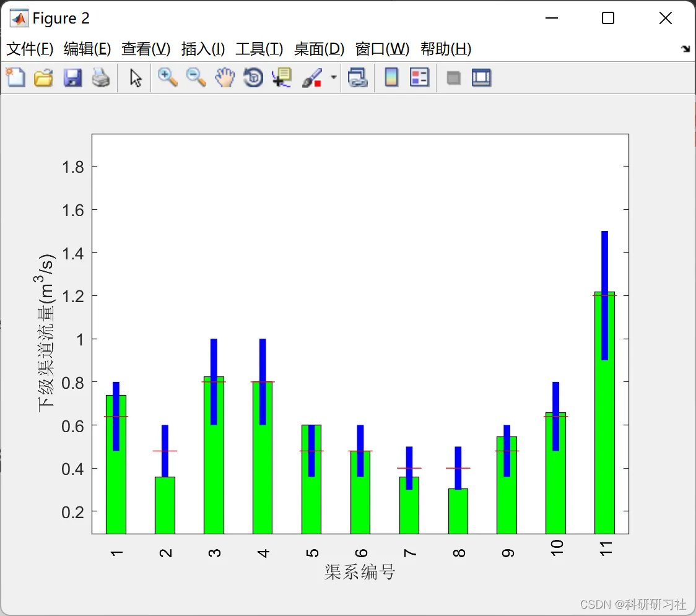Open the 文件(F) menu
The width and height of the screenshot is (696, 616).
coord(30,49)
